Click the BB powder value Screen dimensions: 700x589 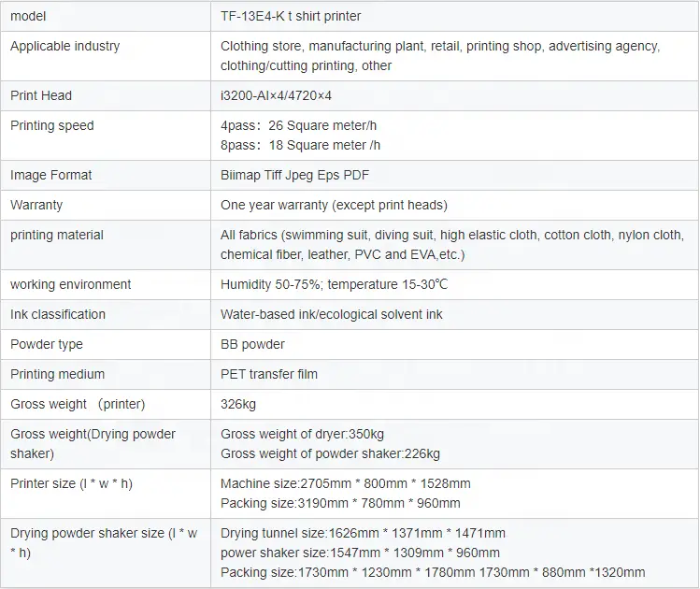click(252, 344)
